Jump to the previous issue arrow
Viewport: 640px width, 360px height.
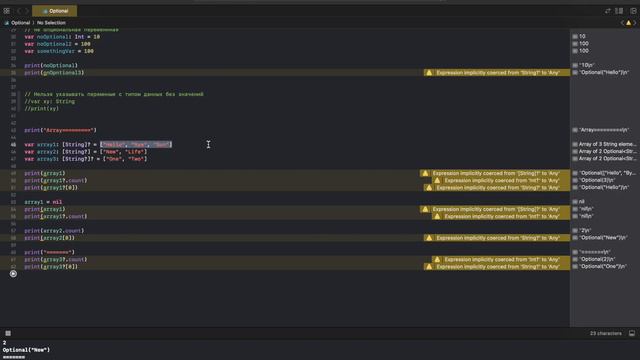pyautogui.click(x=622, y=23)
